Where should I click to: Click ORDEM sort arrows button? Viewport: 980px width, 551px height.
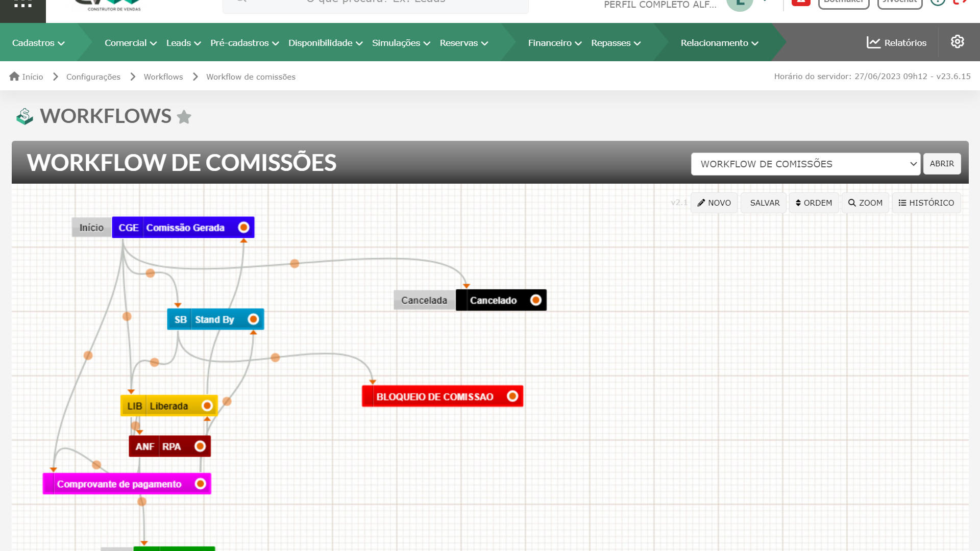coord(814,203)
